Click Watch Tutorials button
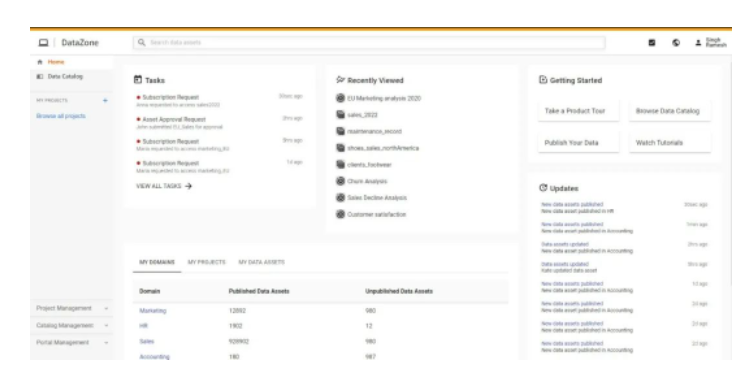Viewport: 756px width, 386px height. 669,143
